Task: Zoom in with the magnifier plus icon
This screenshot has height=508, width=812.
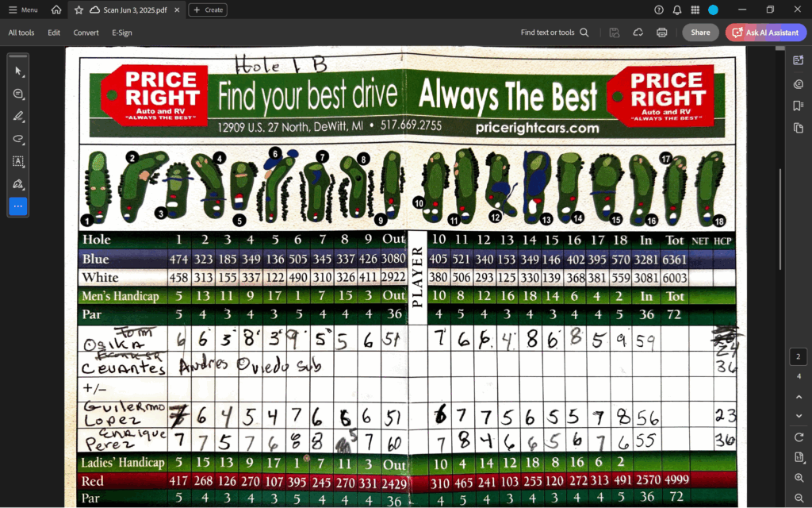Action: (799, 478)
